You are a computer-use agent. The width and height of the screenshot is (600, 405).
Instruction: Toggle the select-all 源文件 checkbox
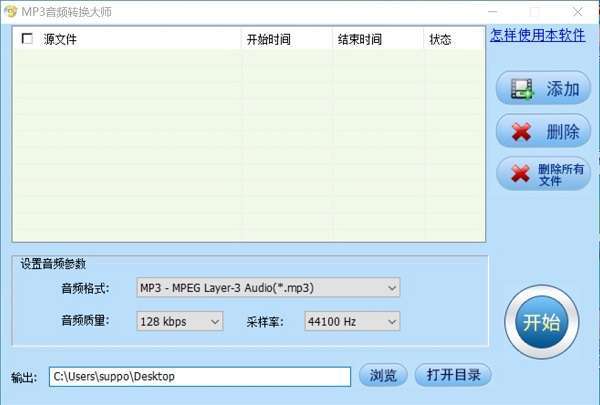(27, 39)
